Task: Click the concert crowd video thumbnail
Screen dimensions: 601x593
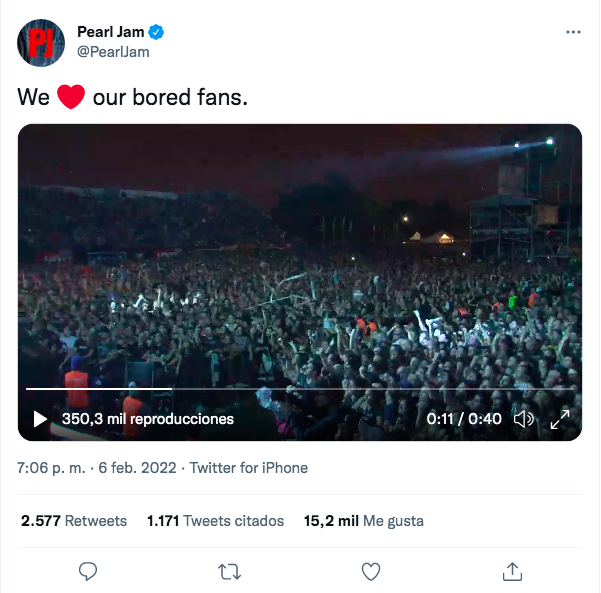Action: 300,260
